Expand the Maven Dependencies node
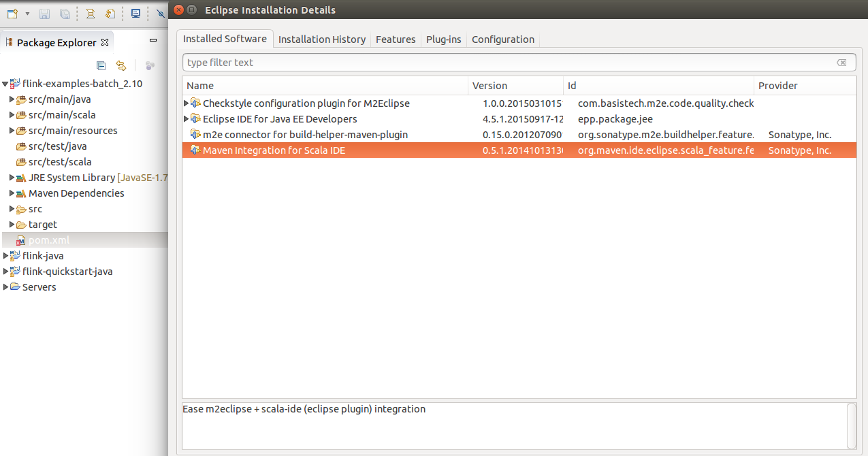This screenshot has height=456, width=868. [x=12, y=193]
